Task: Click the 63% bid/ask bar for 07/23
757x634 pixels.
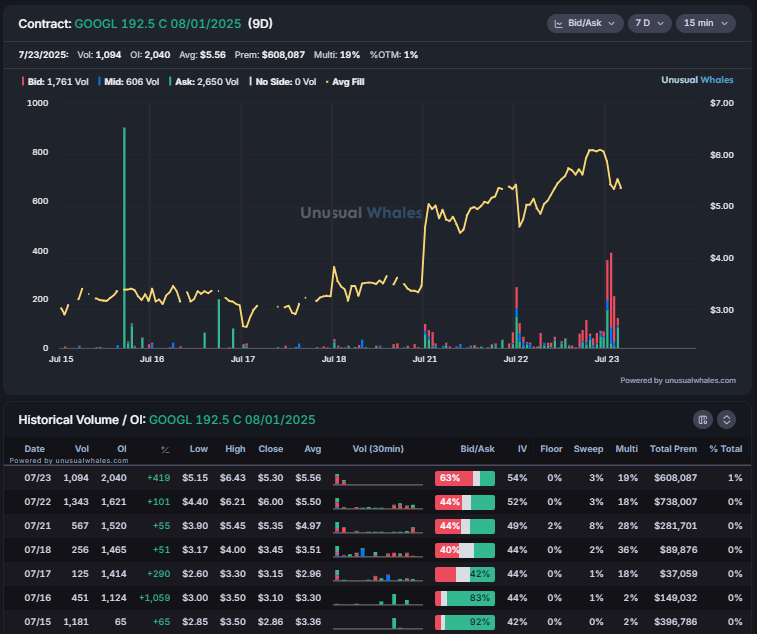Action: pos(465,478)
